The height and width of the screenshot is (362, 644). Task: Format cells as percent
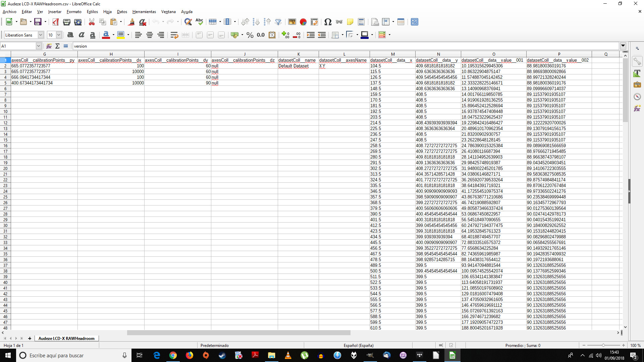(x=250, y=35)
